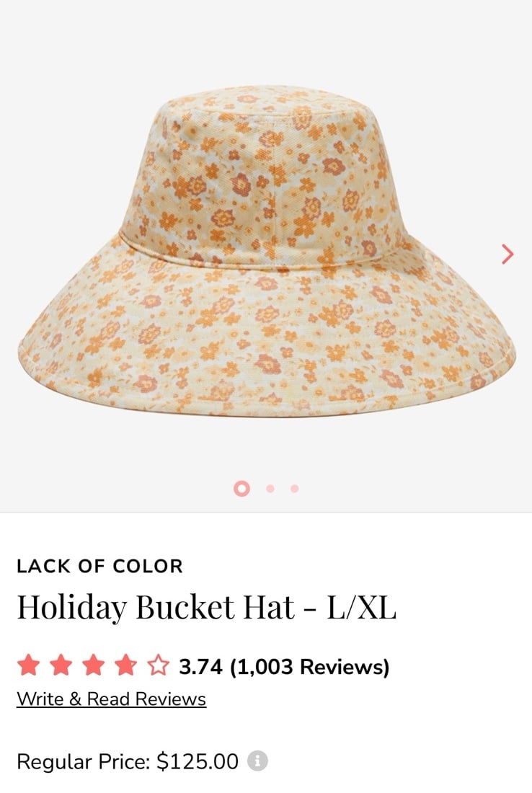Image resolution: width=532 pixels, height=793 pixels.
Task: Tap the L/XL size in the title
Action: pos(362,607)
